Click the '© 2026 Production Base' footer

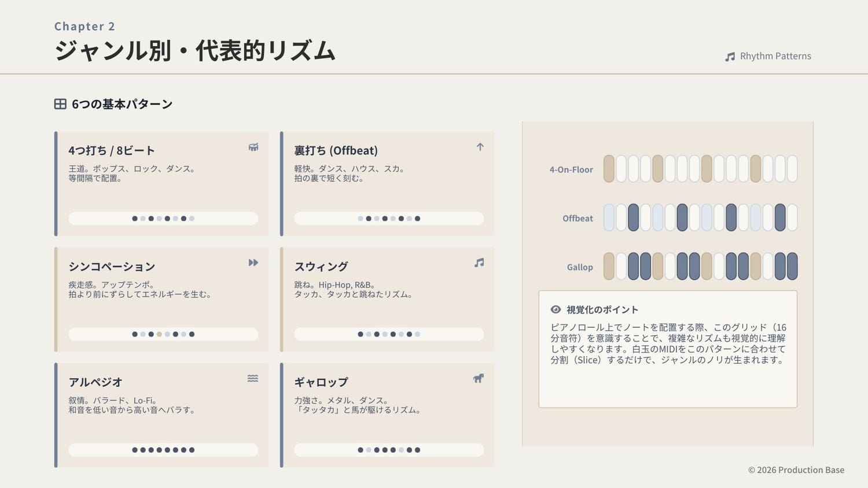click(x=796, y=470)
